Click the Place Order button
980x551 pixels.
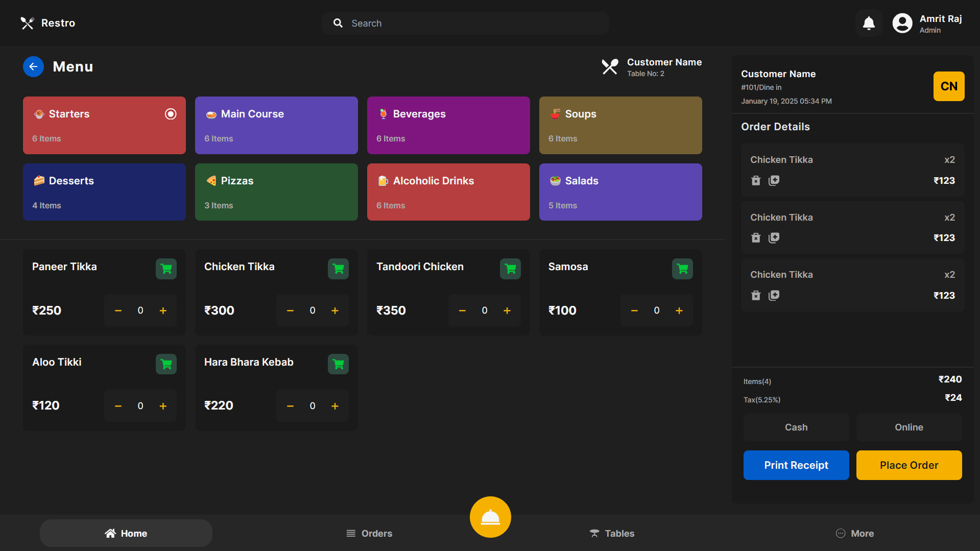click(x=909, y=465)
